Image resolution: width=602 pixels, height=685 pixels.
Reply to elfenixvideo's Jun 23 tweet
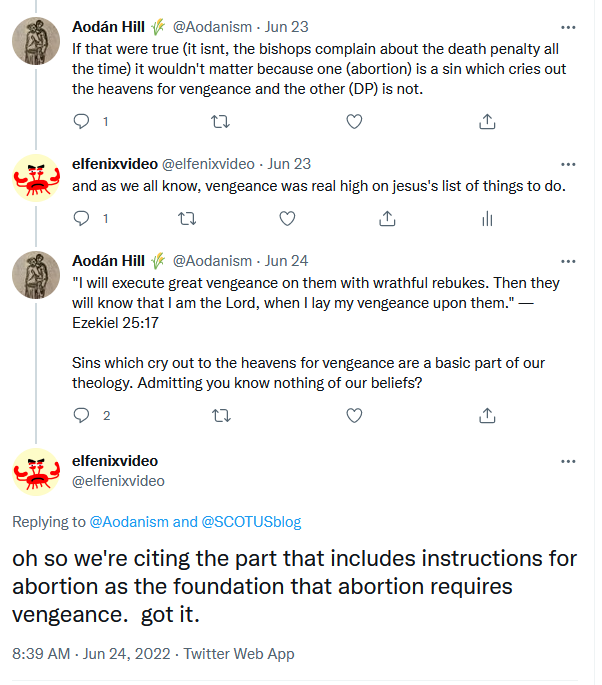(83, 218)
